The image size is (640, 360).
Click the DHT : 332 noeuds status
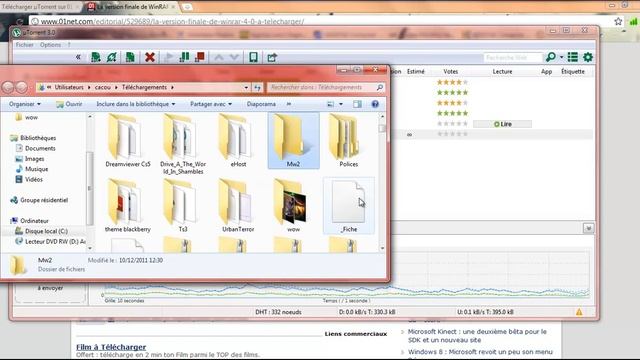[x=278, y=312]
